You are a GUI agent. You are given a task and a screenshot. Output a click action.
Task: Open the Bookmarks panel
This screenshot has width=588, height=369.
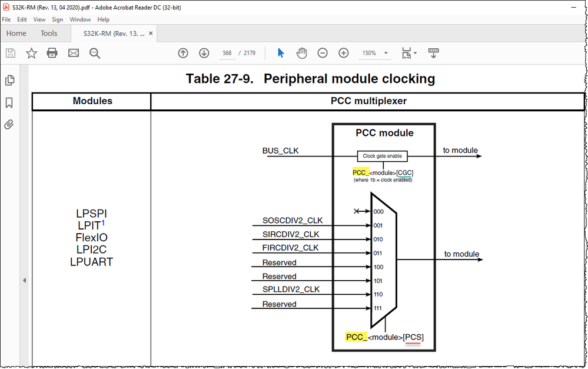[9, 101]
